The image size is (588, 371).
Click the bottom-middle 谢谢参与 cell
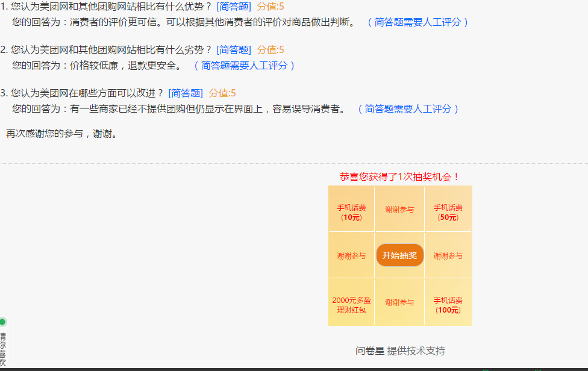tap(400, 302)
